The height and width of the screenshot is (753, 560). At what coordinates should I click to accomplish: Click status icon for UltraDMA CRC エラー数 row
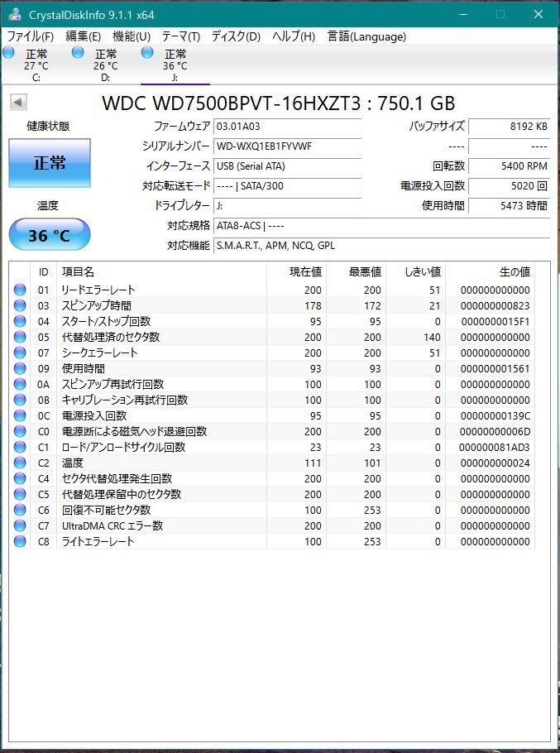point(20,525)
